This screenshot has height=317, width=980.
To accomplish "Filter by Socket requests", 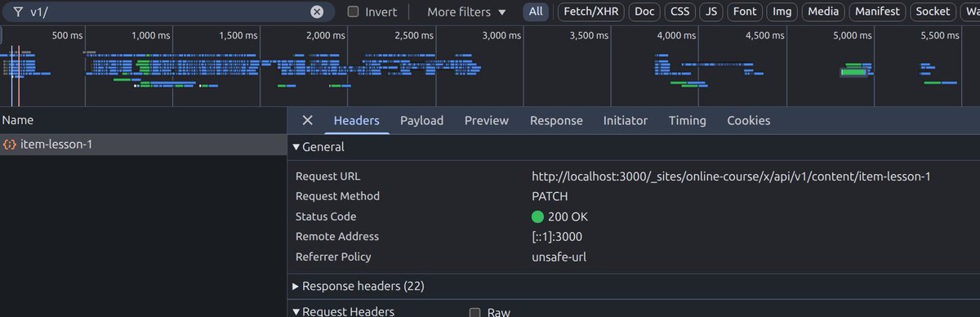I will click(933, 11).
